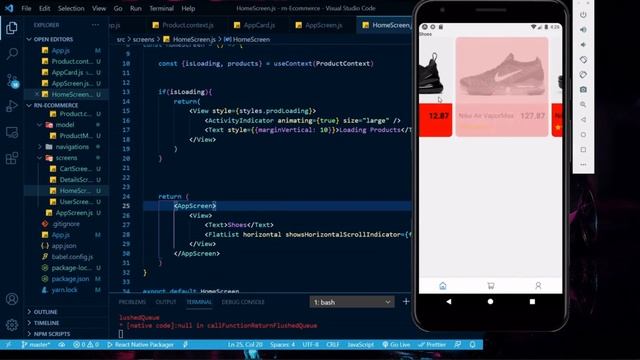Screen dimensions: 640x360
Task: Close HomeScreen in Open Editors list
Action: click(36, 94)
